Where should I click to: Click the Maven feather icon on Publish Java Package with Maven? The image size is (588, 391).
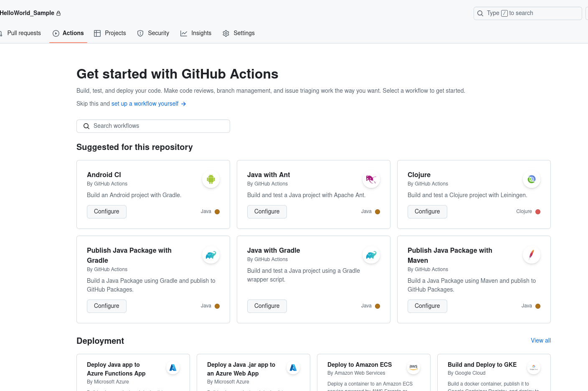tap(531, 255)
